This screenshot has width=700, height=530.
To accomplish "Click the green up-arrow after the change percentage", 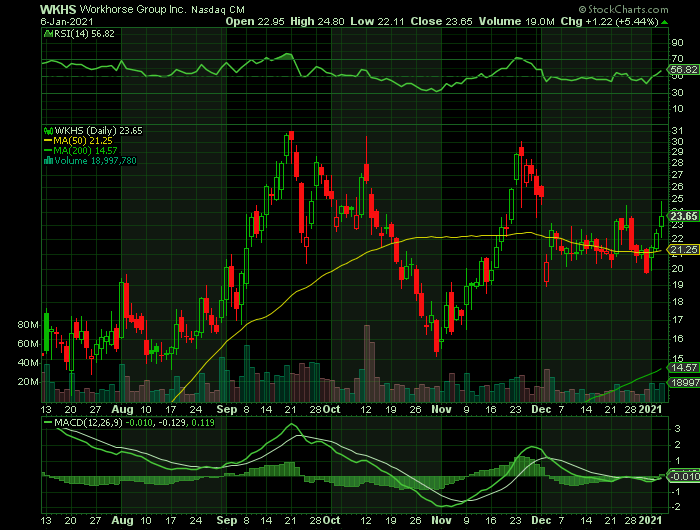I will click(665, 22).
